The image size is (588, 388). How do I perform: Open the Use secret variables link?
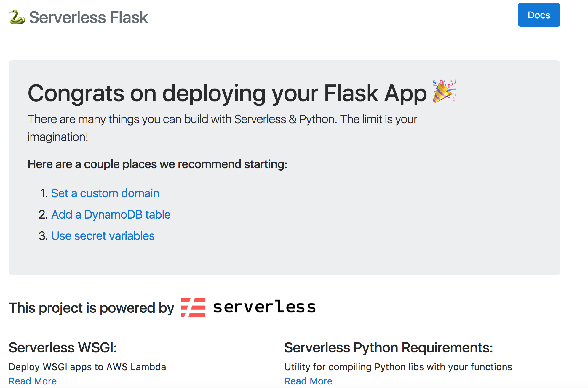click(103, 236)
